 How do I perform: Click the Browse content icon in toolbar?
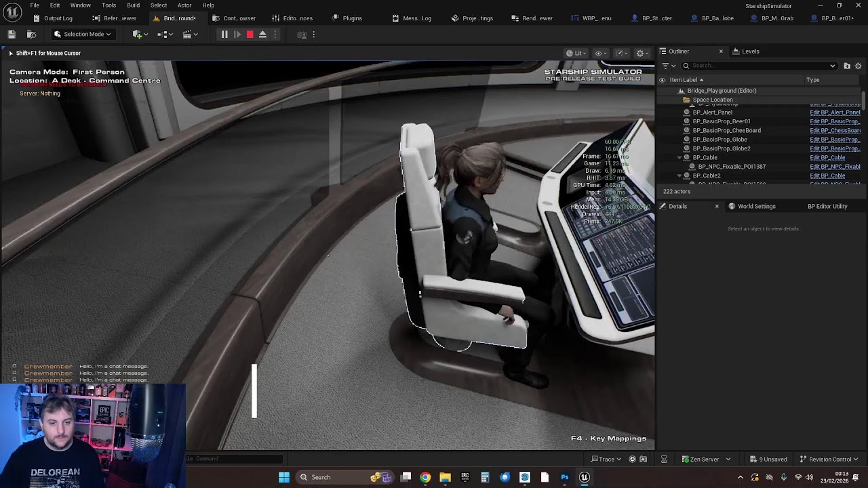[x=31, y=34]
